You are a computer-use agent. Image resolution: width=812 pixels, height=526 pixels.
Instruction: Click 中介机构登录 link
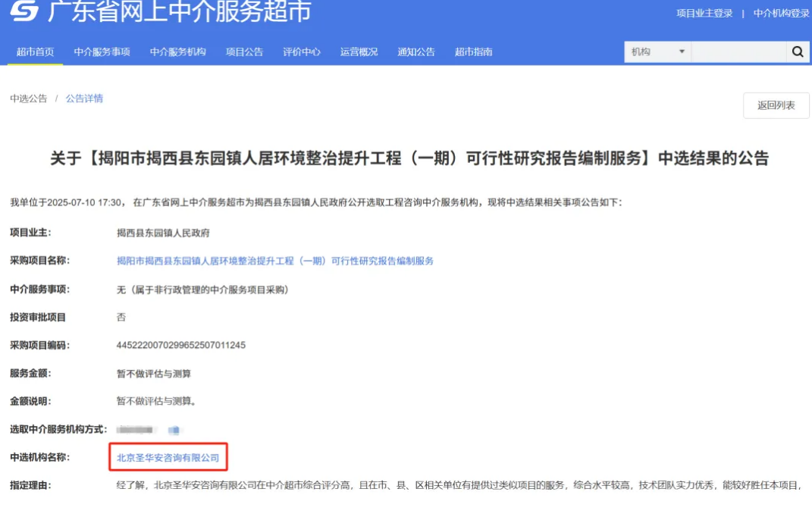[x=782, y=14]
